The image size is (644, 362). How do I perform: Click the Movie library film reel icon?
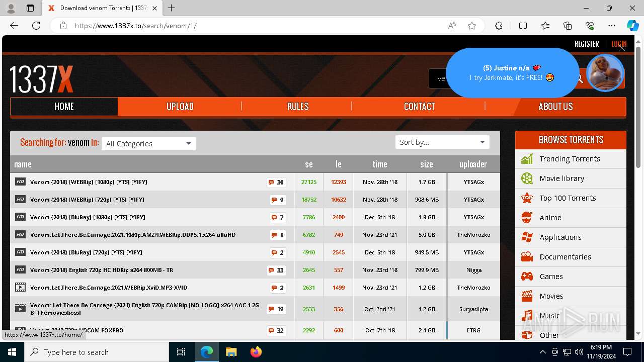tap(527, 178)
